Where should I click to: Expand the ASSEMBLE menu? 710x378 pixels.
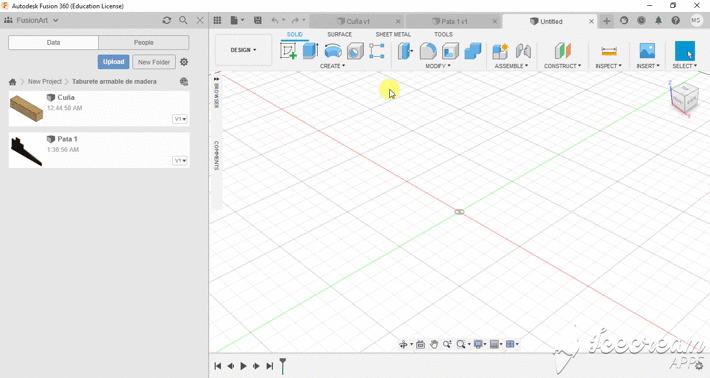coord(511,66)
